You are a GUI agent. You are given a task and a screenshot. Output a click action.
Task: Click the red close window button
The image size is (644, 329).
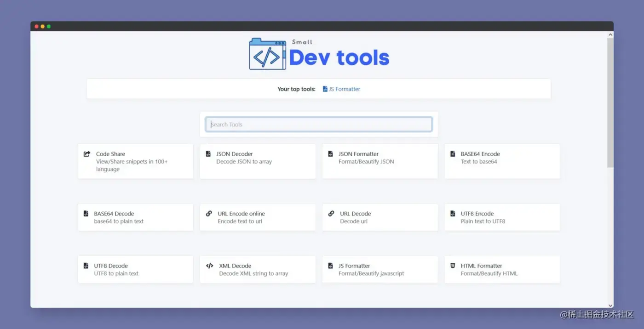pos(37,27)
